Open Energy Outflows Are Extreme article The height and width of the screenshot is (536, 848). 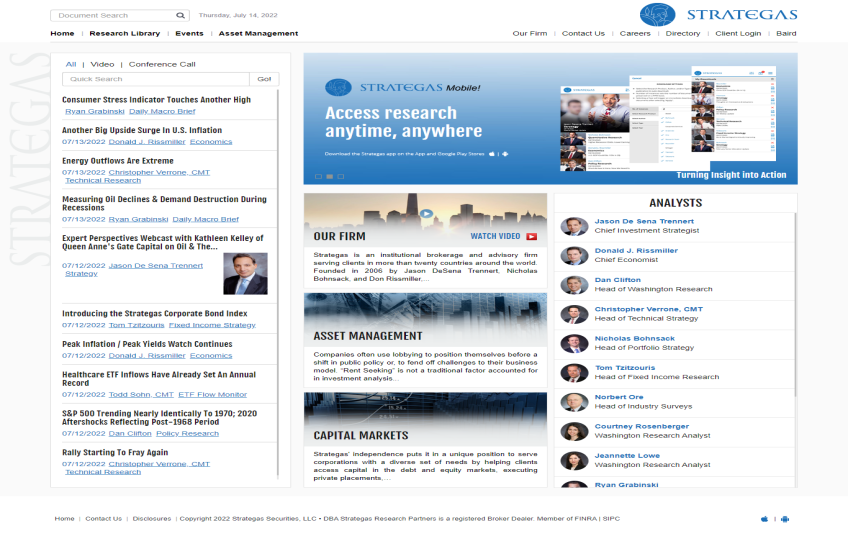point(118,161)
